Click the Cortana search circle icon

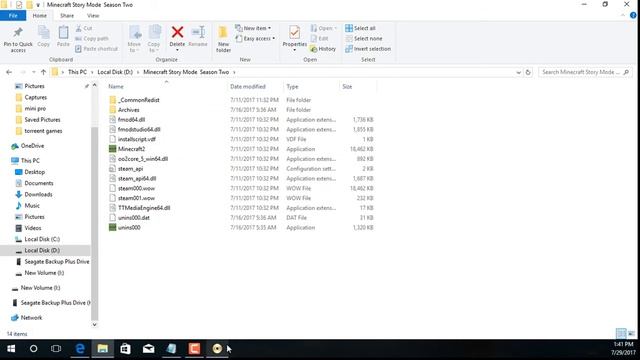click(33, 349)
